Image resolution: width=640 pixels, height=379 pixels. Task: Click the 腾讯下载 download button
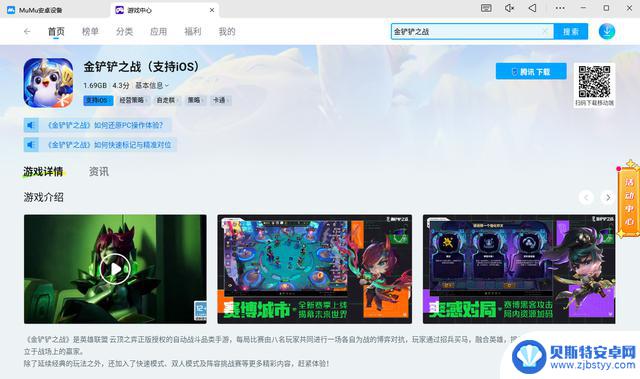pos(531,71)
